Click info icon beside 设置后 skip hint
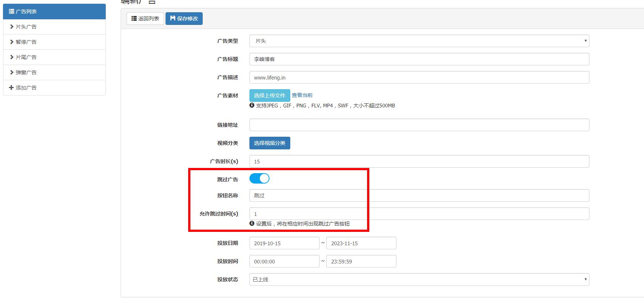Viewport: 644px width, 298px height. point(252,224)
